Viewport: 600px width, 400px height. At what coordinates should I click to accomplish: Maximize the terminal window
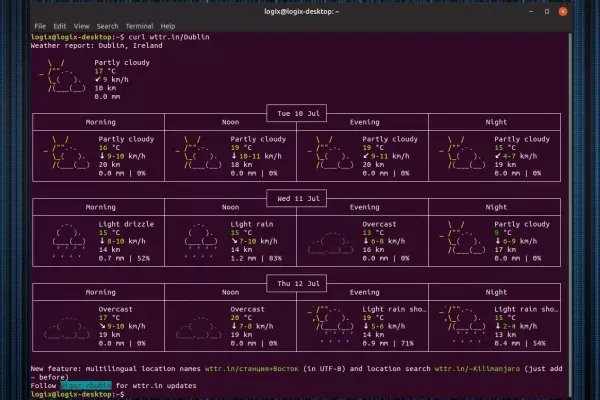coord(547,11)
